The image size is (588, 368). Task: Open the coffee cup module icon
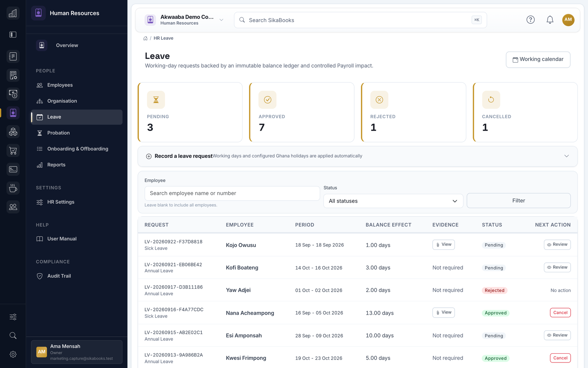pos(13,188)
